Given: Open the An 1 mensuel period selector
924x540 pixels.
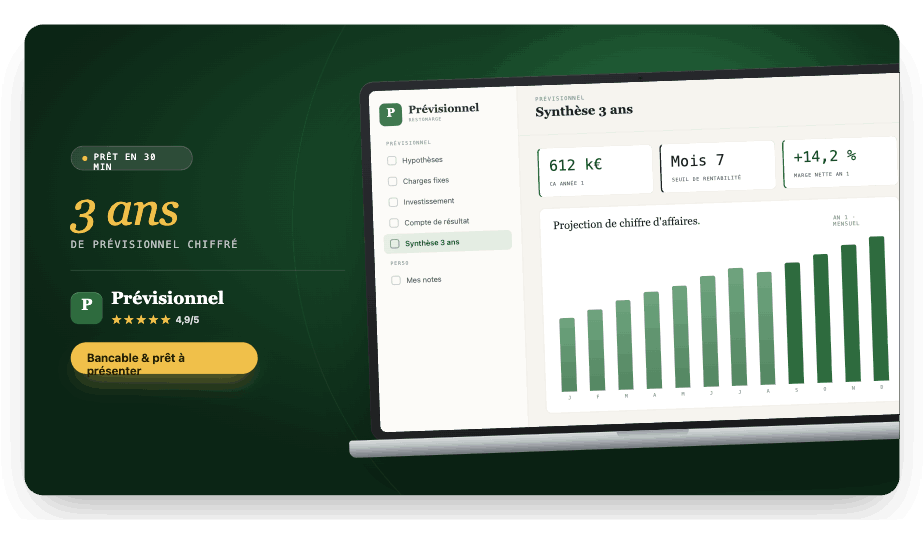Looking at the screenshot, I should point(846,220).
